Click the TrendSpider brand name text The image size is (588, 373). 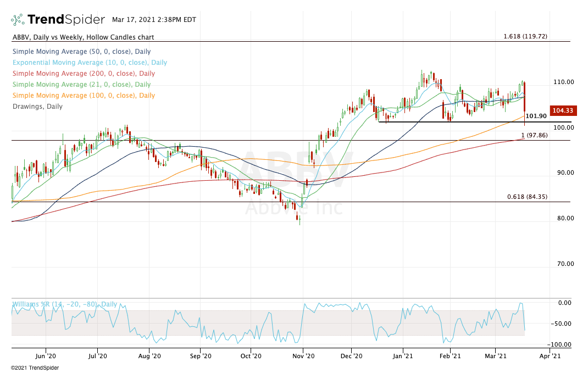coord(66,20)
